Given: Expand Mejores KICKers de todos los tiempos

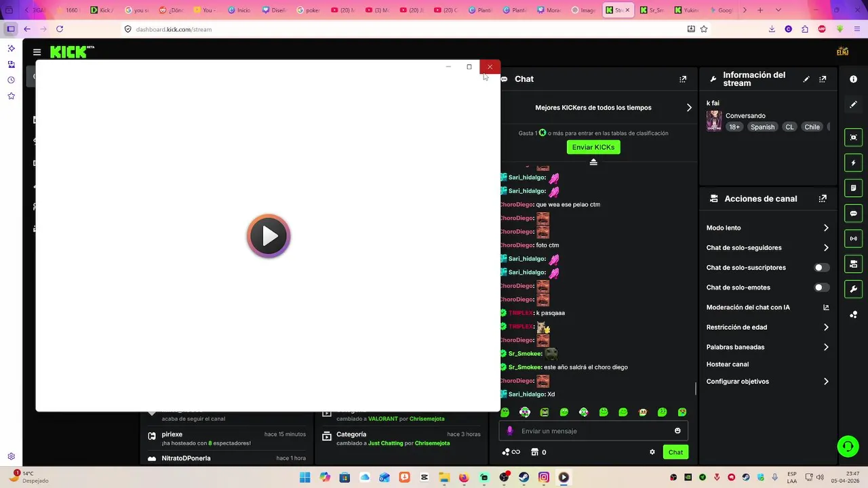Looking at the screenshot, I should pos(689,108).
